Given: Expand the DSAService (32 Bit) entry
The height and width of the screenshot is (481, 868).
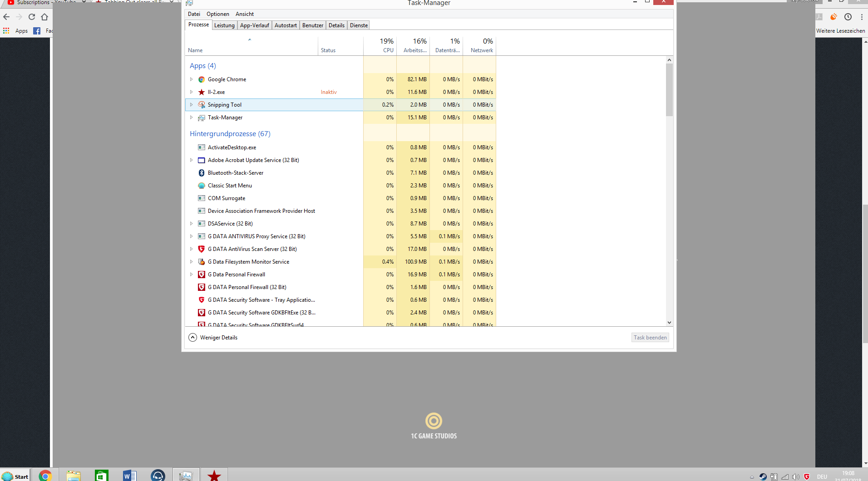Looking at the screenshot, I should coord(191,224).
